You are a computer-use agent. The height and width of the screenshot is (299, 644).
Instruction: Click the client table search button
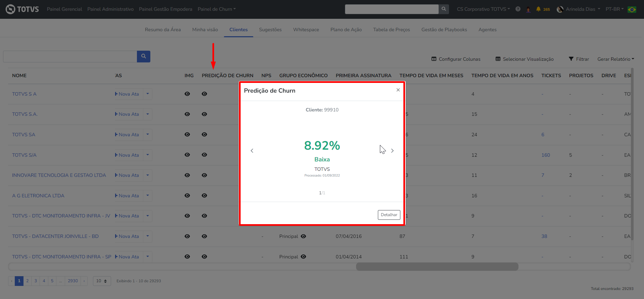143,56
